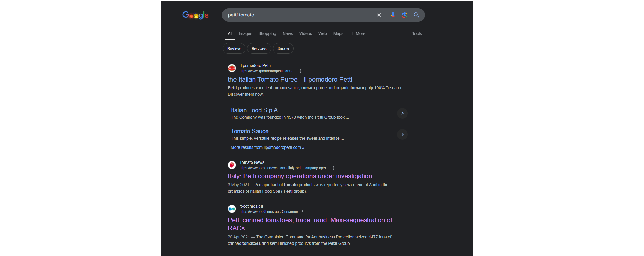The width and height of the screenshot is (644, 256).
Task: Click the magnifying glass search icon
Action: point(416,15)
